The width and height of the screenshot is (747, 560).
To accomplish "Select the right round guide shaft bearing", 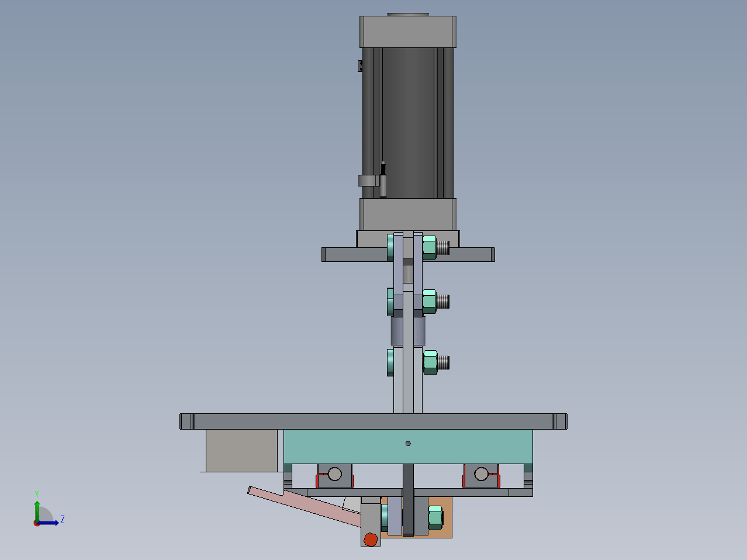I will (480, 474).
